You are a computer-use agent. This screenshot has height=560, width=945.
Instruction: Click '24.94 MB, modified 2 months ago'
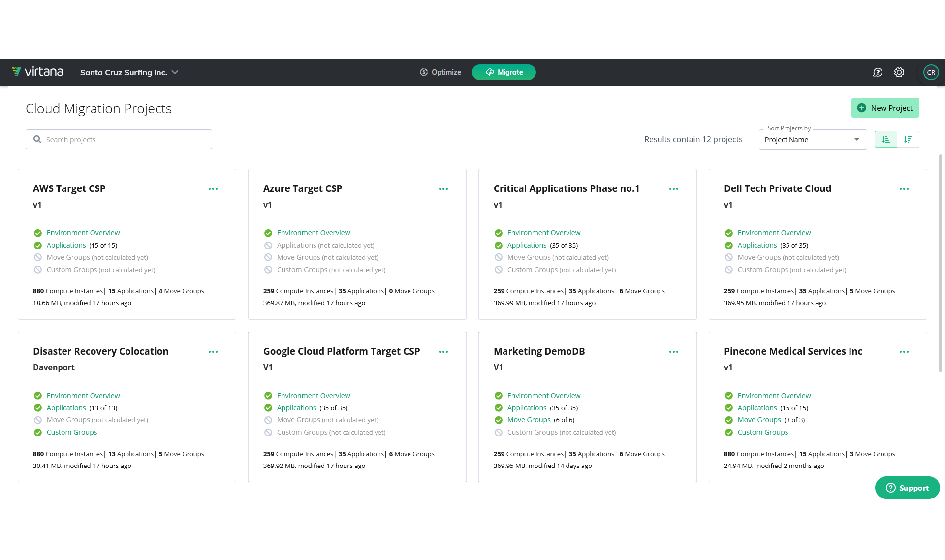[774, 466]
